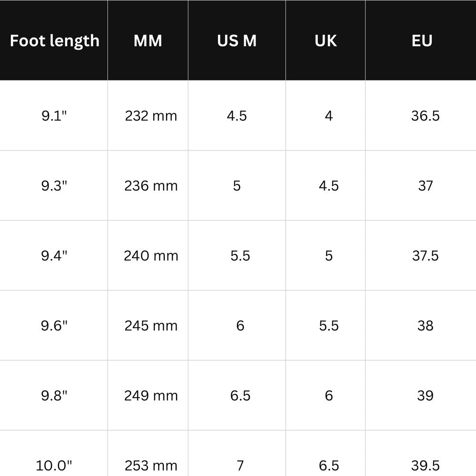Select the EU 39 cell
Viewport: 476px width, 476px height.
point(421,395)
